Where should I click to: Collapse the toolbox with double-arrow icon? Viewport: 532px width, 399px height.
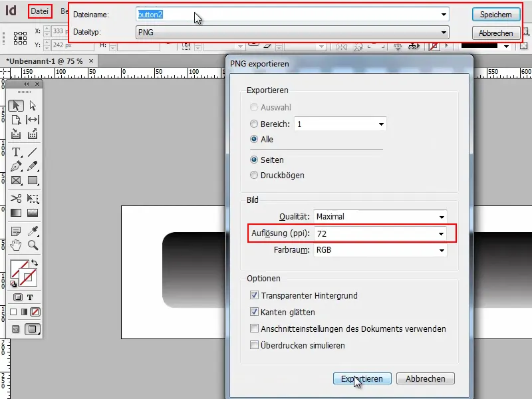click(x=26, y=84)
